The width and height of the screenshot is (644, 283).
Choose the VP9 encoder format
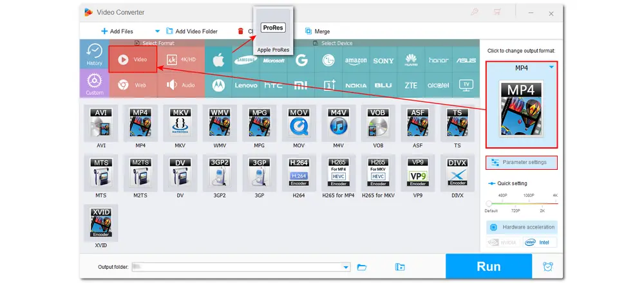coord(418,173)
